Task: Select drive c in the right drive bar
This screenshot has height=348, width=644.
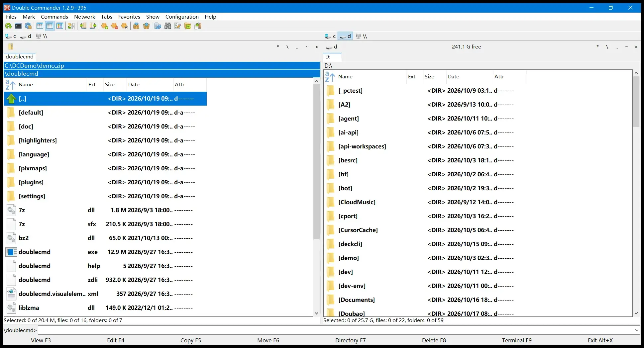Action: (330, 36)
